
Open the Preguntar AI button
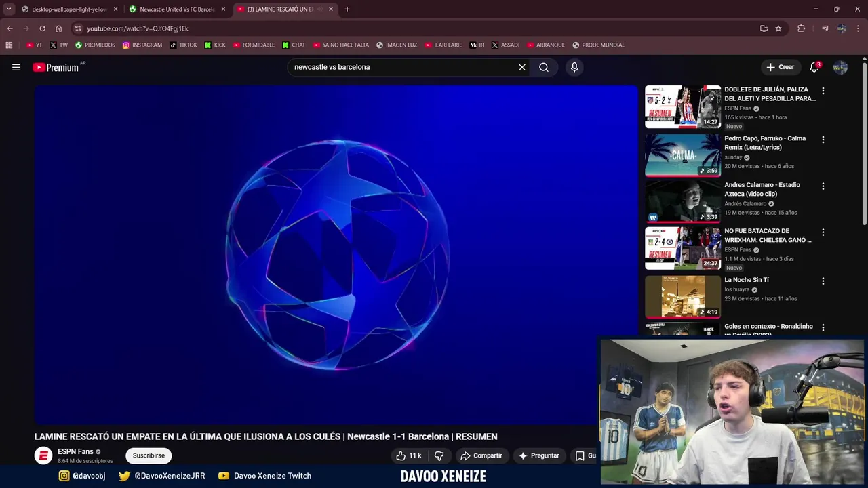(539, 455)
